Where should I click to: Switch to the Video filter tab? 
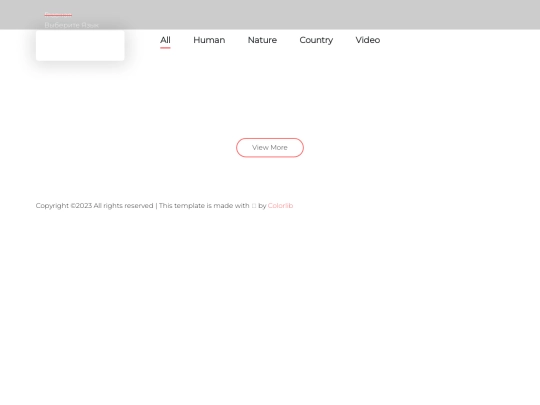tap(367, 40)
